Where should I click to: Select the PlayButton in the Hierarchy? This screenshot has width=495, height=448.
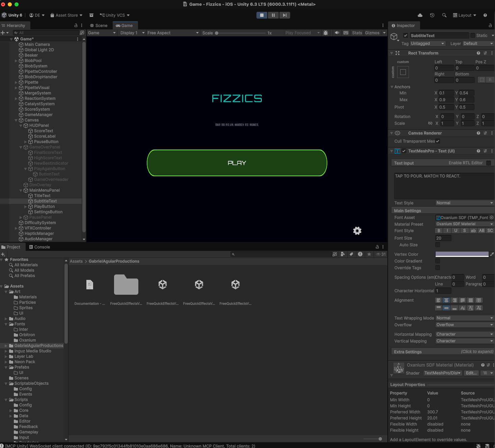click(45, 206)
